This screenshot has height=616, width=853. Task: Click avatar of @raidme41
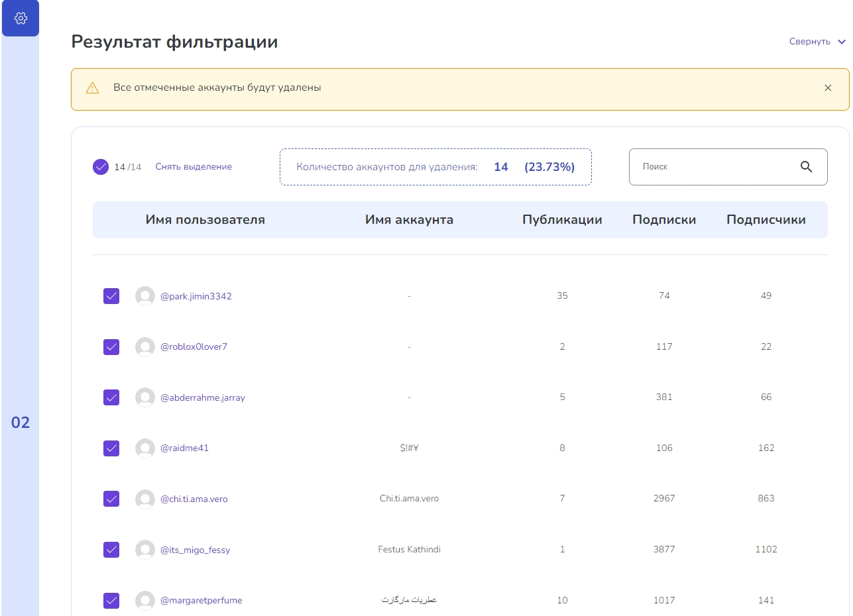tap(145, 448)
